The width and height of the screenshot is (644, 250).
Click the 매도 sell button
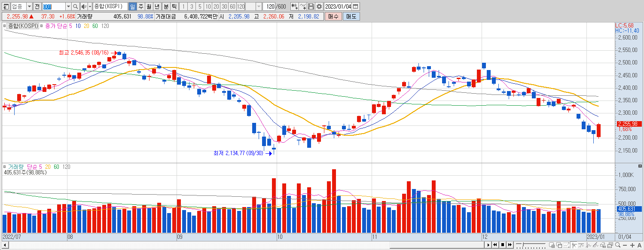(x=351, y=16)
